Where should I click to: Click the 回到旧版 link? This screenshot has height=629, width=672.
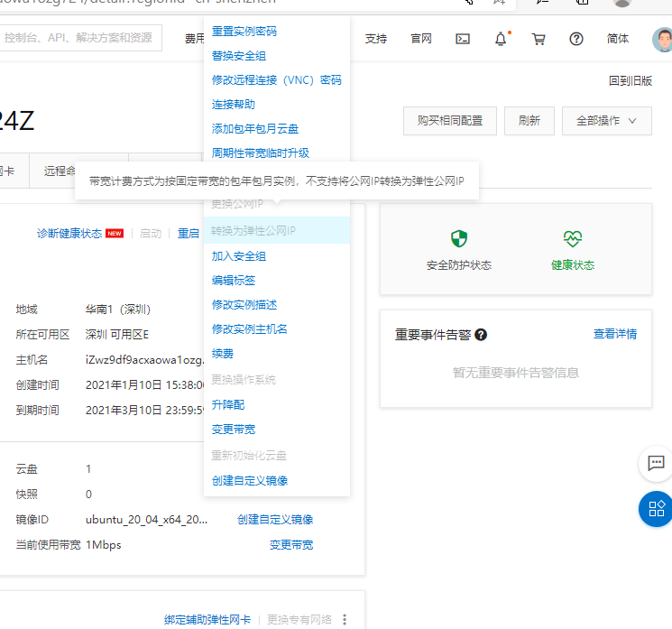630,80
